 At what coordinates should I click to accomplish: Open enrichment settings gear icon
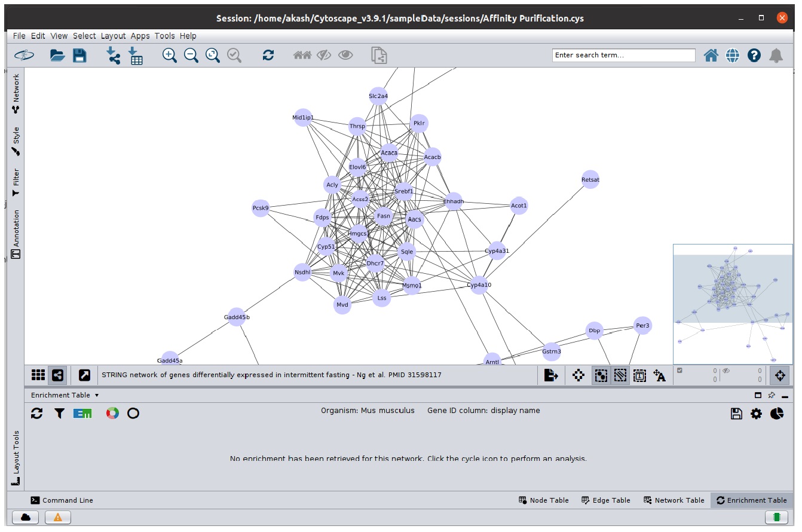coord(757,414)
